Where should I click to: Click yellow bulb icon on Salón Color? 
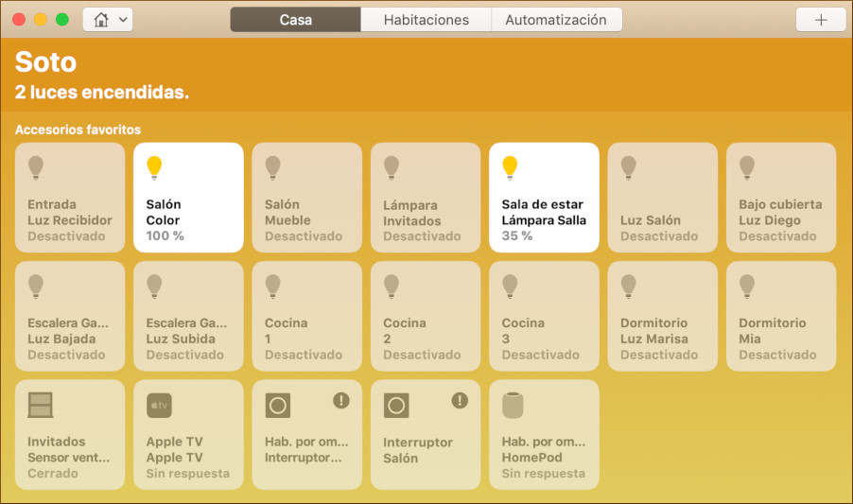(154, 167)
